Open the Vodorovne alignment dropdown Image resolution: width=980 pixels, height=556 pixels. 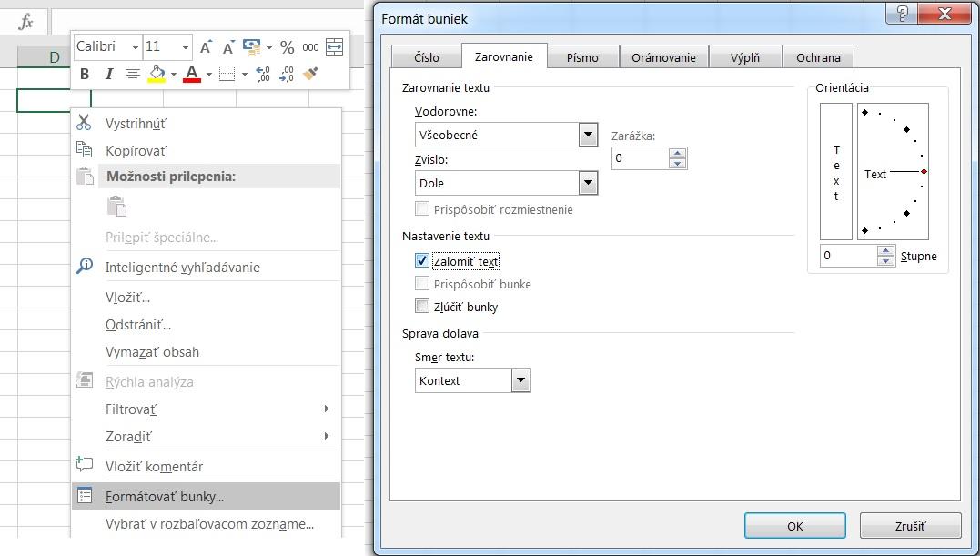[x=588, y=136]
